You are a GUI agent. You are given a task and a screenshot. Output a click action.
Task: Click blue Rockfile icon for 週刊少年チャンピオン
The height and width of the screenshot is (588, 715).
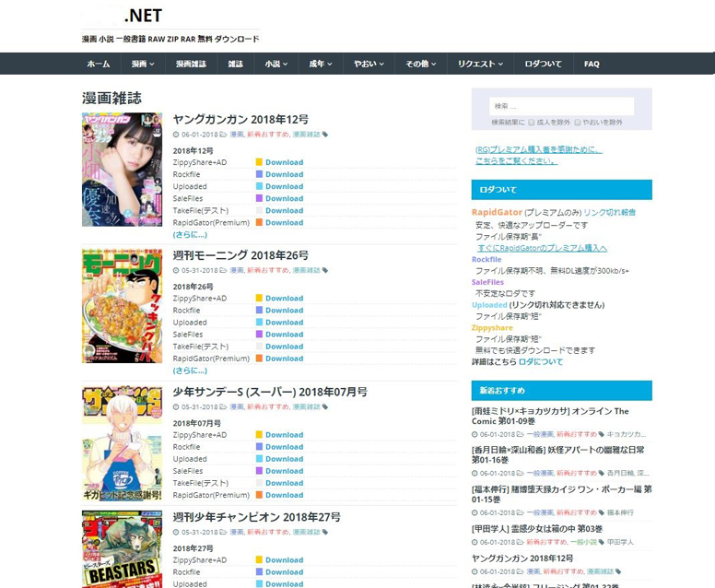click(x=259, y=572)
